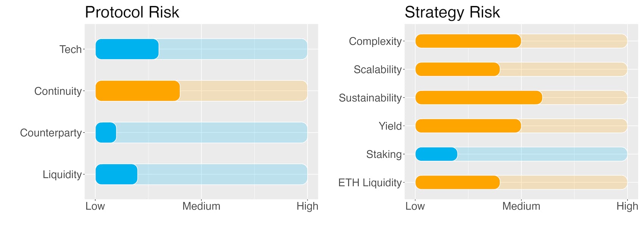Viewport: 644px width, 232px height.
Task: Select the Counterparty axis label
Action: (x=51, y=133)
